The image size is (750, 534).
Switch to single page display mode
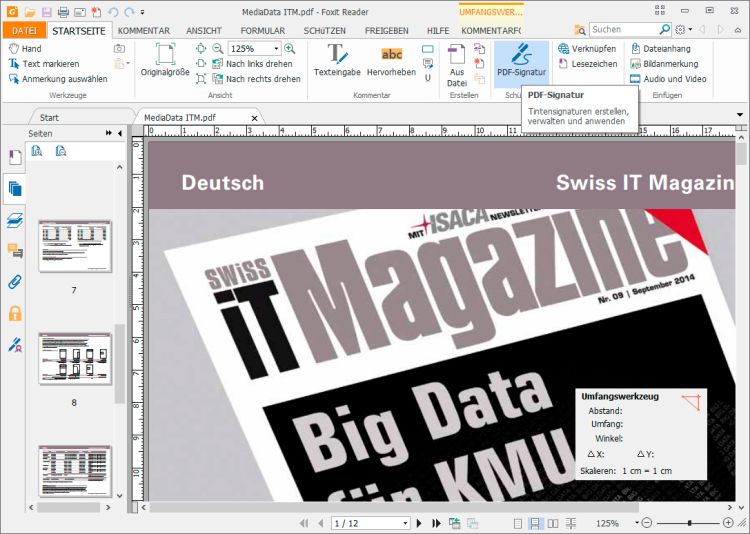[x=517, y=523]
